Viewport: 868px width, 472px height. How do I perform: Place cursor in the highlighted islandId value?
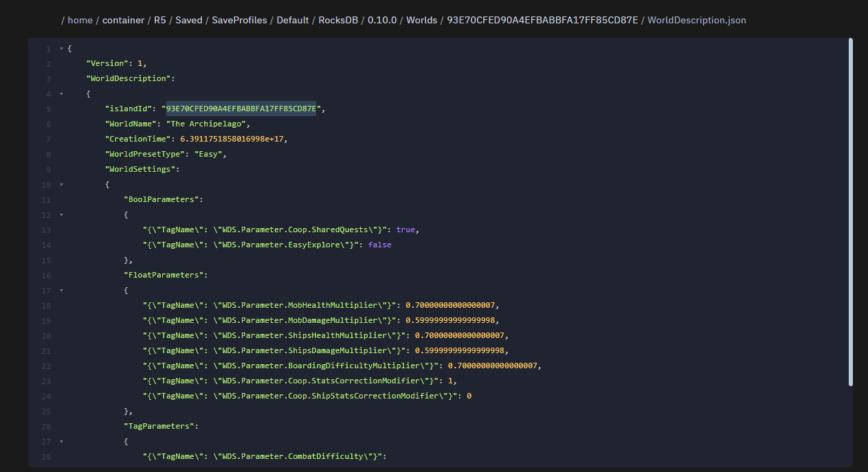tap(241, 109)
